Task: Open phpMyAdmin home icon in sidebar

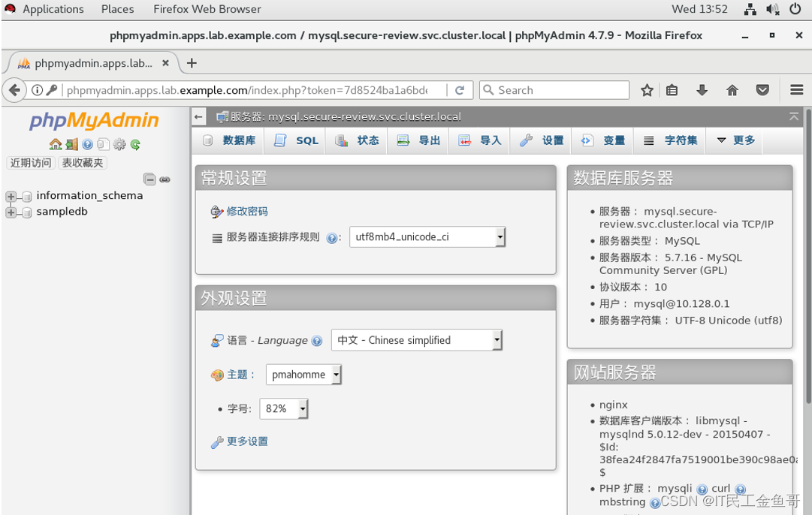Action: point(56,144)
